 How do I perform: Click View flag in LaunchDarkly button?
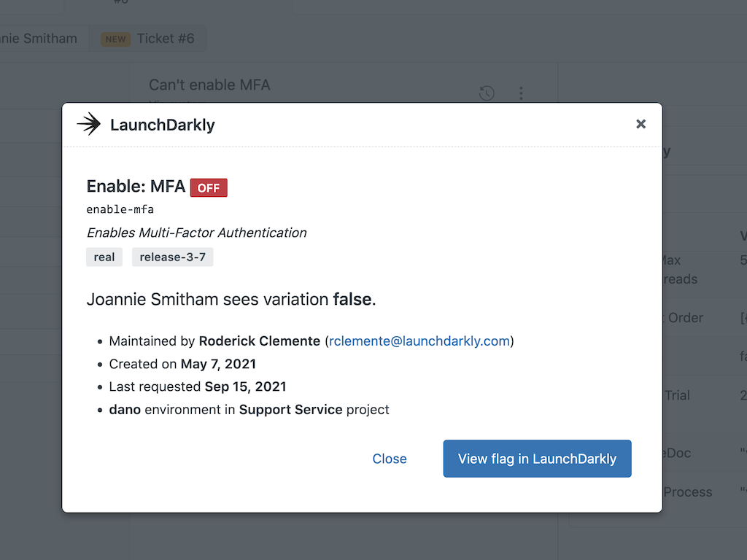point(537,459)
